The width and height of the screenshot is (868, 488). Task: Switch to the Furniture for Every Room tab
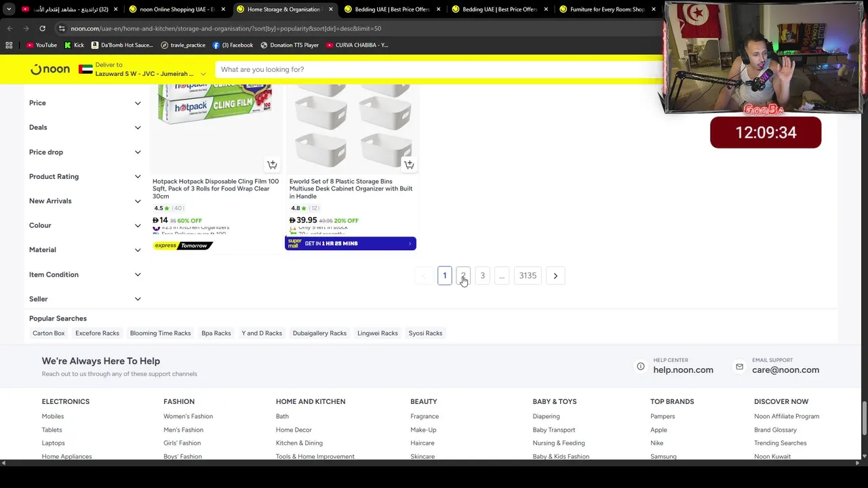pos(607,9)
